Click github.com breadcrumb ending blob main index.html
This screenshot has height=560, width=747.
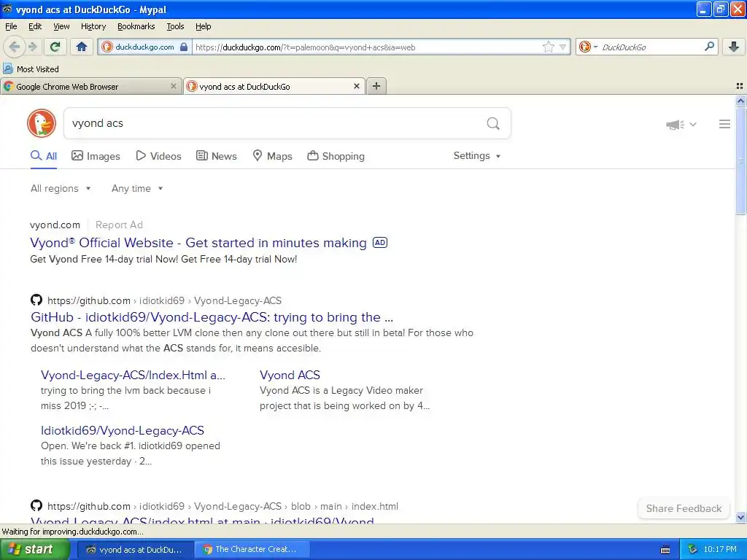222,506
